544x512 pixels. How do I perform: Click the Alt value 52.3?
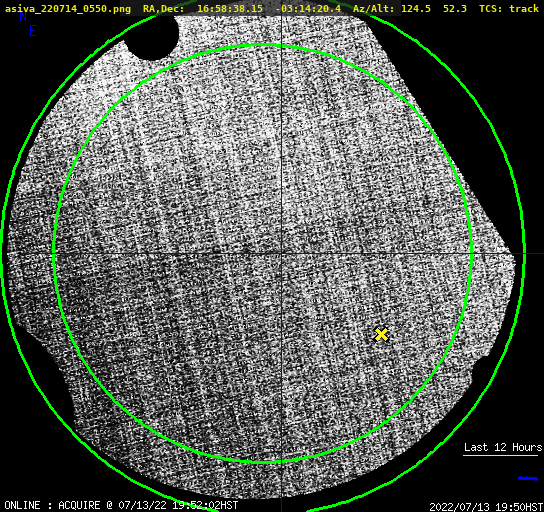pyautogui.click(x=455, y=9)
